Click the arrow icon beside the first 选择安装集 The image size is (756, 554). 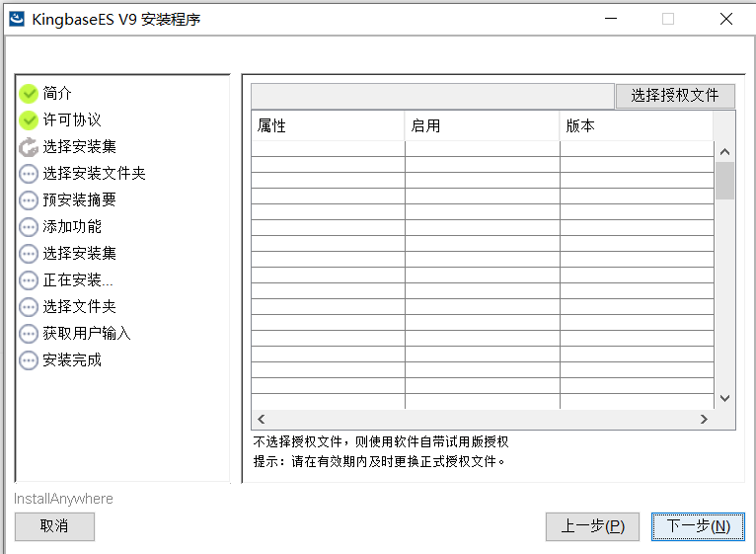(x=29, y=147)
